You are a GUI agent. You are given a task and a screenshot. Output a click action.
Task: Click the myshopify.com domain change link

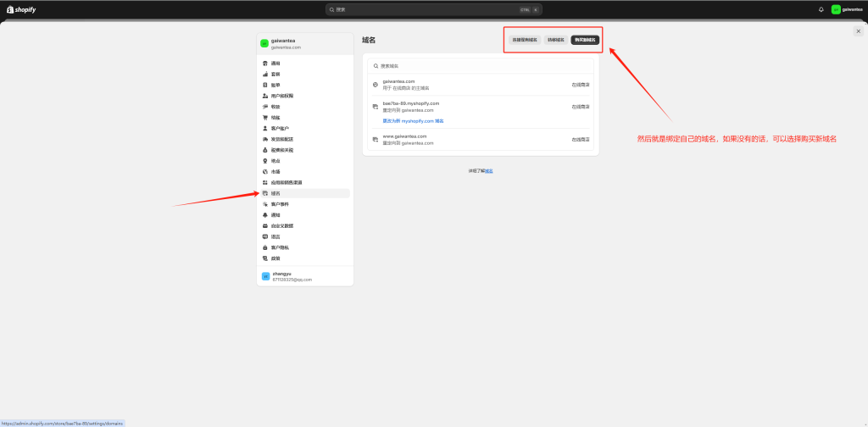413,121
